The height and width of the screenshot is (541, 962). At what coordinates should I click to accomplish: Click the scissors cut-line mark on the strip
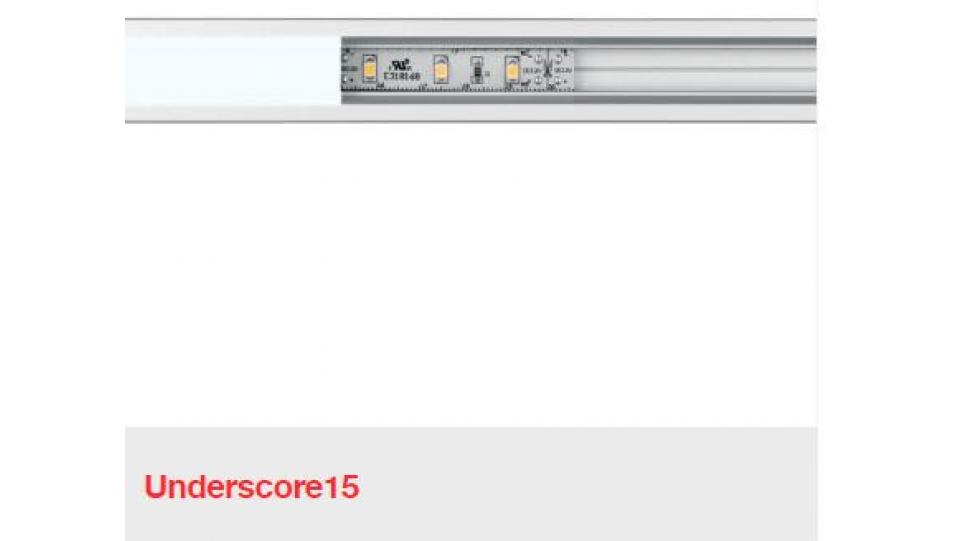coord(548,69)
